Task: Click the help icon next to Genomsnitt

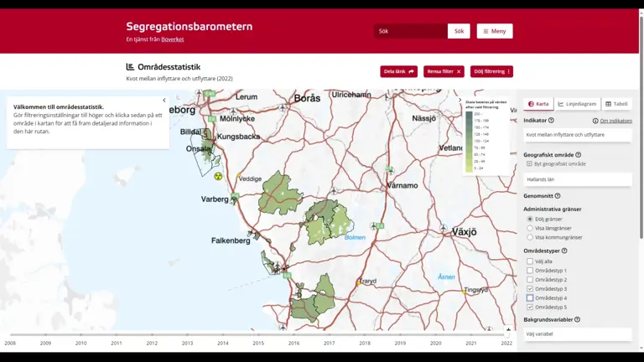Action: [558, 196]
